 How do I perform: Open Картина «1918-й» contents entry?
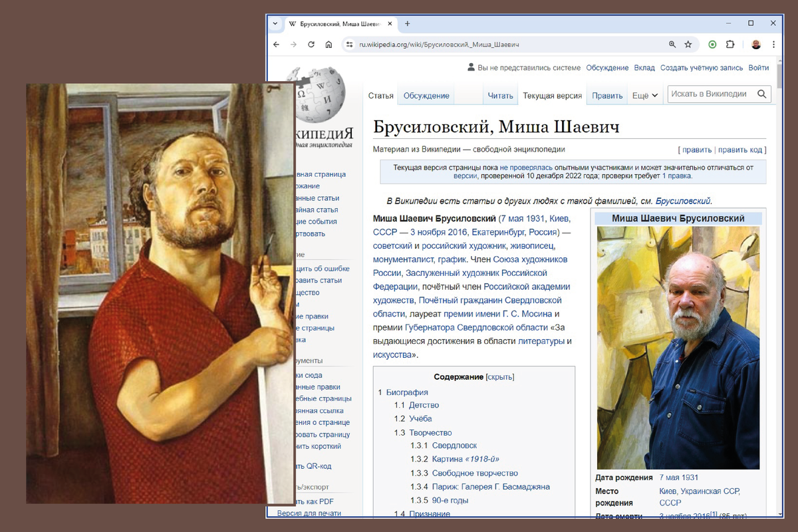(465, 459)
